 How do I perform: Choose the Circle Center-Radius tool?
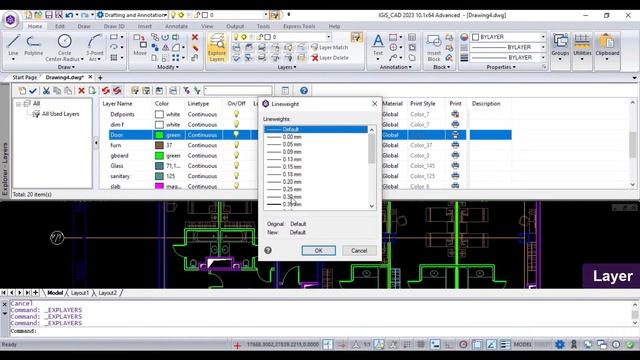point(64,47)
